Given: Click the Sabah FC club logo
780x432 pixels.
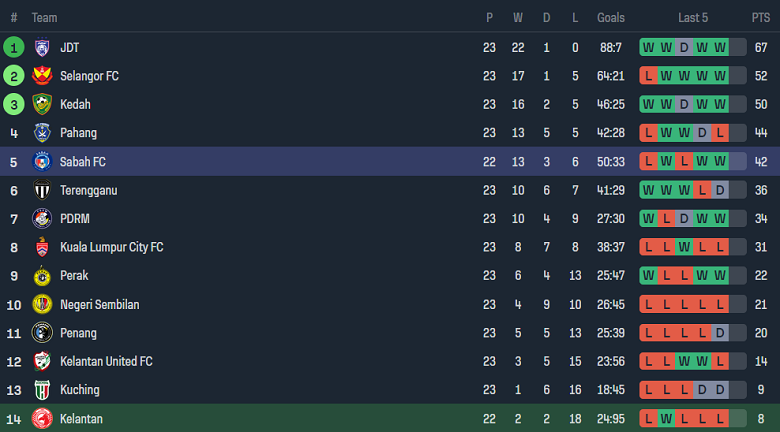Looking at the screenshot, I should pos(42,161).
